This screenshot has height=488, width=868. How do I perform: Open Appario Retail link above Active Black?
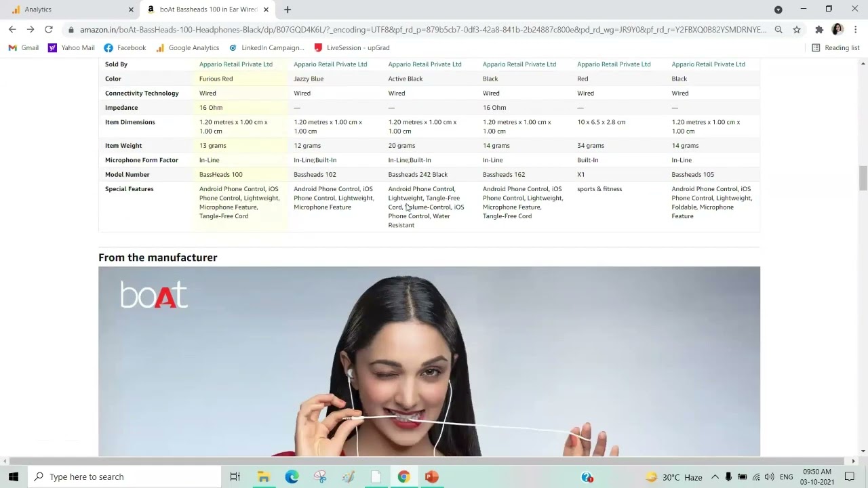(x=425, y=64)
